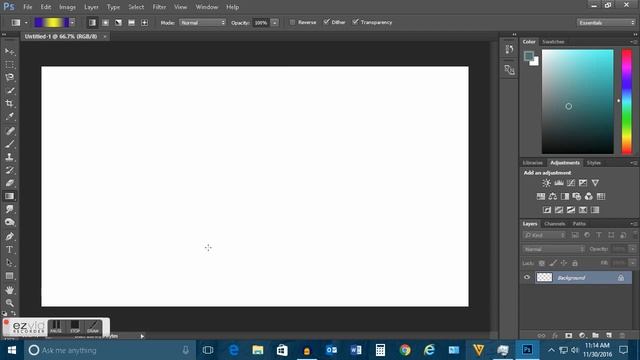Click the hue slider in Color panel
This screenshot has height=360, width=640.
[627, 102]
